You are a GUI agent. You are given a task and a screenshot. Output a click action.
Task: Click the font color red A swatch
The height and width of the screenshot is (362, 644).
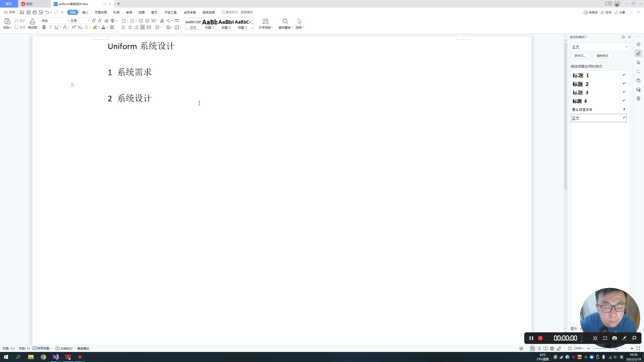coord(103,27)
